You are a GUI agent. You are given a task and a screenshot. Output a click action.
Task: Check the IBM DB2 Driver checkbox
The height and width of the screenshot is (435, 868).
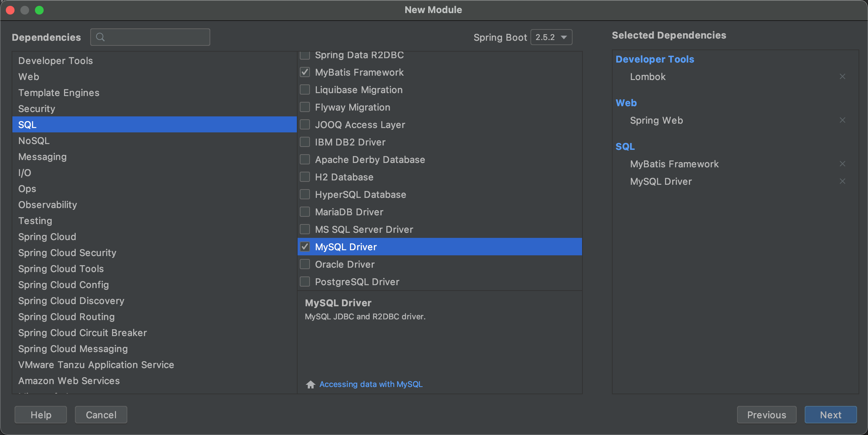coord(305,142)
